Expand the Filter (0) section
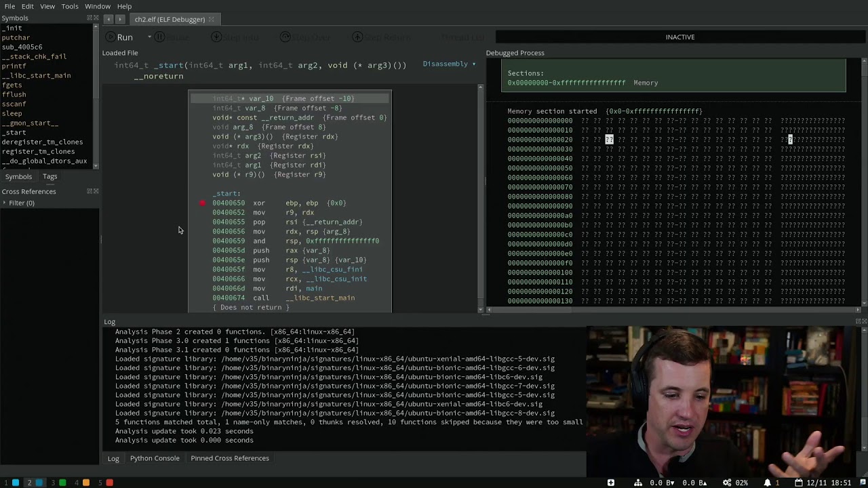868x488 pixels. [x=5, y=203]
